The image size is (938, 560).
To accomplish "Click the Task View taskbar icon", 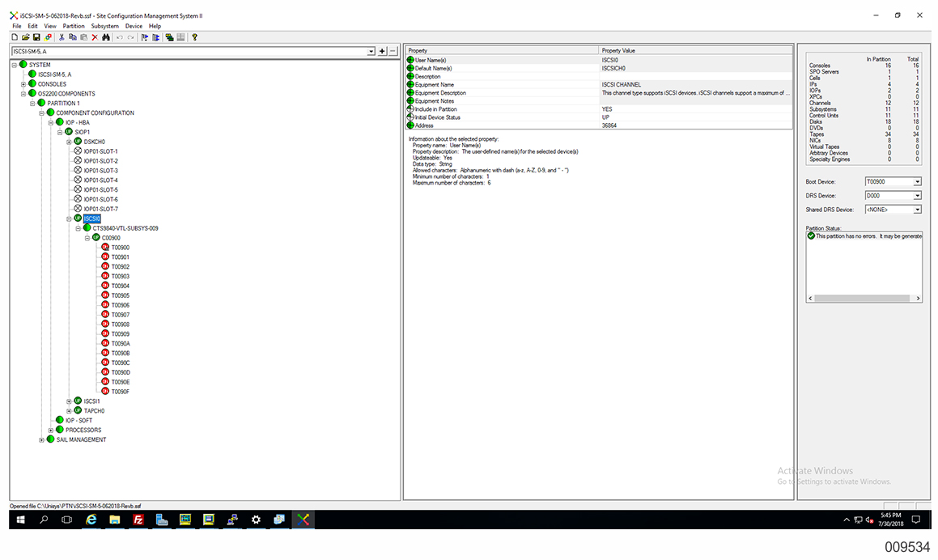I will pyautogui.click(x=67, y=520).
